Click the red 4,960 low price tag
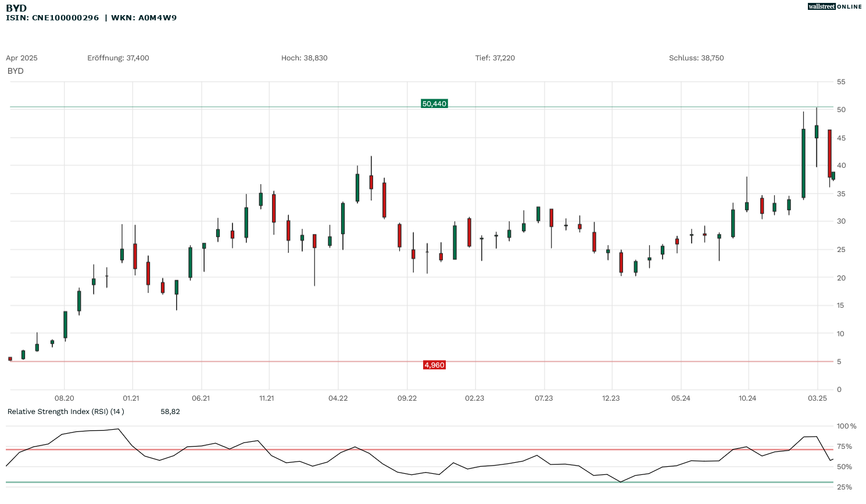 434,365
